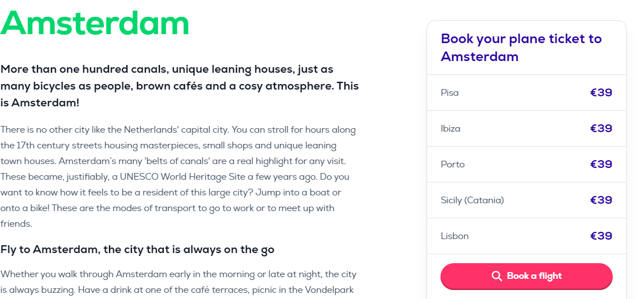Click the bold intro paragraph about canals

tap(179, 86)
